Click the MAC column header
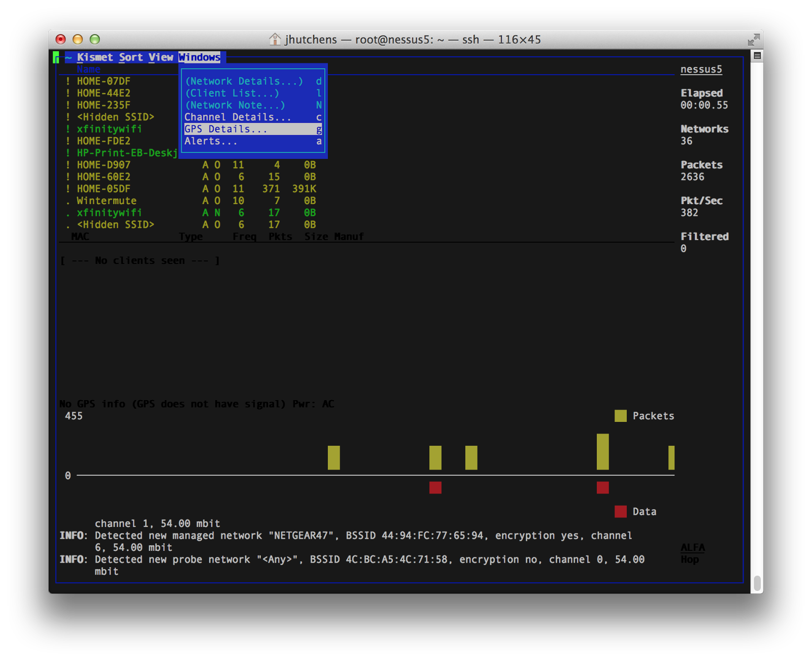812x661 pixels. tap(80, 237)
